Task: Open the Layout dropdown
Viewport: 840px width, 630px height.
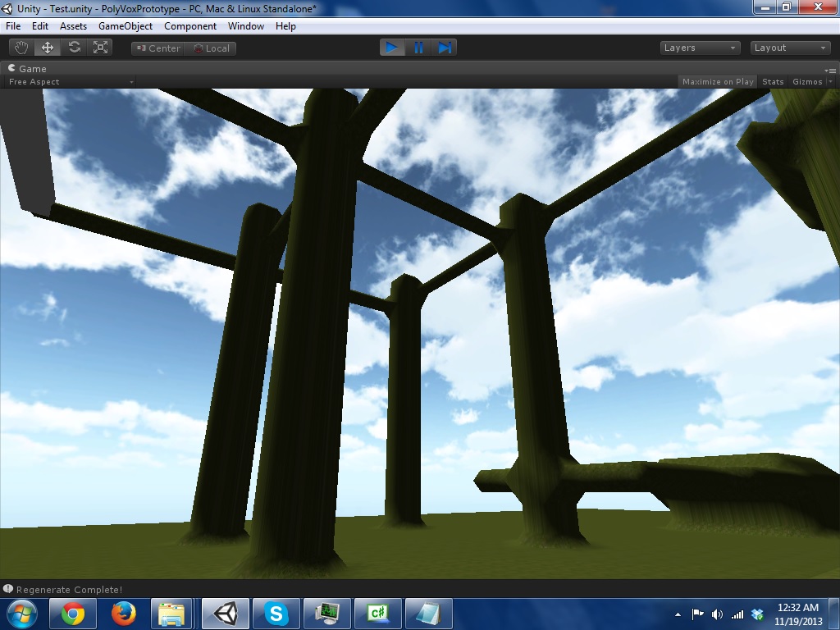Action: 790,48
